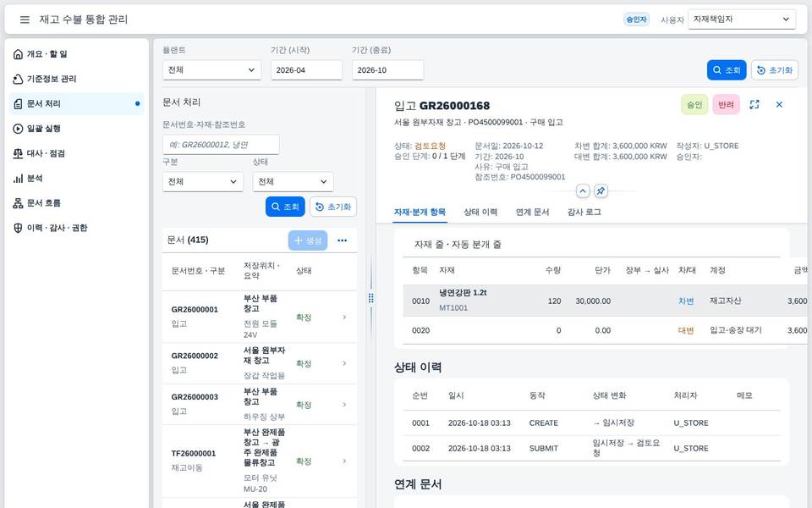Click the green 승인 approve button
The image size is (812, 508).
[x=694, y=105]
